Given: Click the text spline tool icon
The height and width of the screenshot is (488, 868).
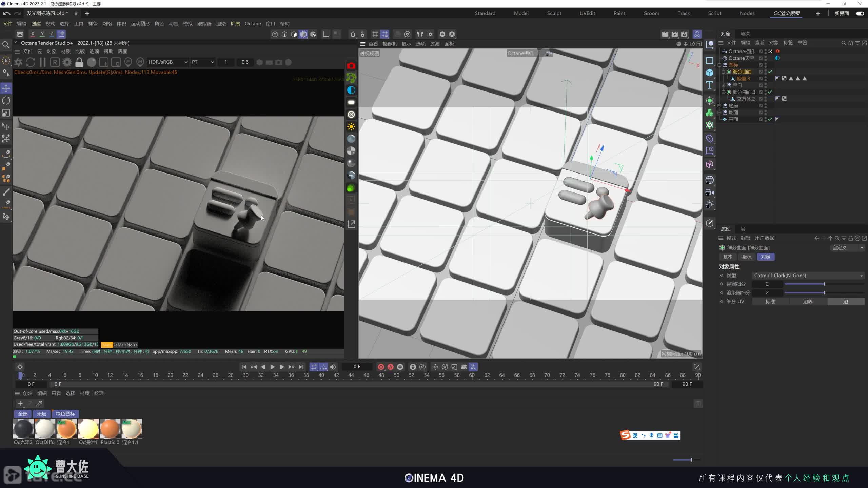Looking at the screenshot, I should pos(709,85).
